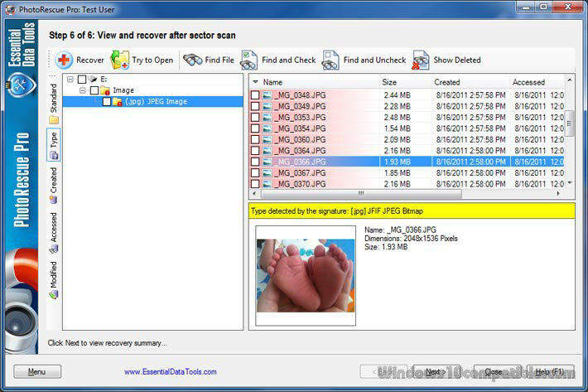The height and width of the screenshot is (392, 588).
Task: Collapse the Image tree branch
Action: pyautogui.click(x=83, y=90)
